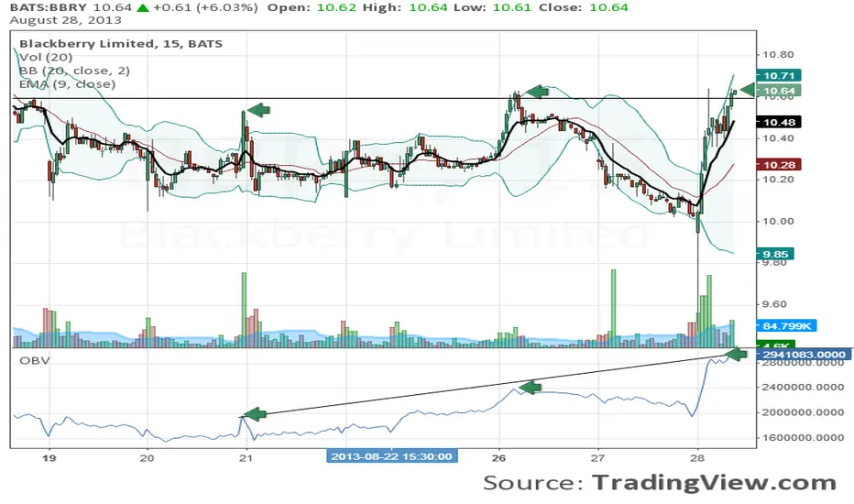Click the 10.00 price axis label
This screenshot has width=854, height=504.
pos(778,221)
